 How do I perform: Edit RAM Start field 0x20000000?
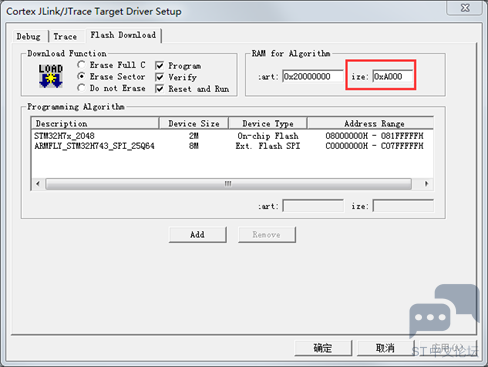point(313,76)
